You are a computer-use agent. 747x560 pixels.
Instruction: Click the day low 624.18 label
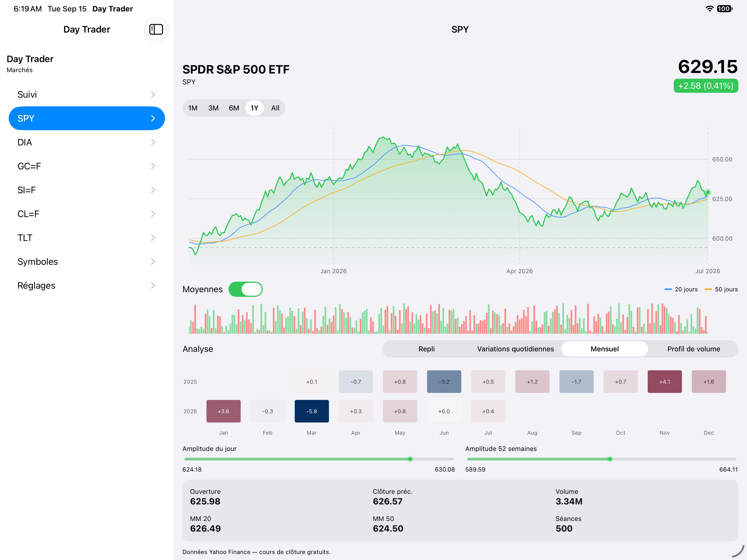point(192,470)
